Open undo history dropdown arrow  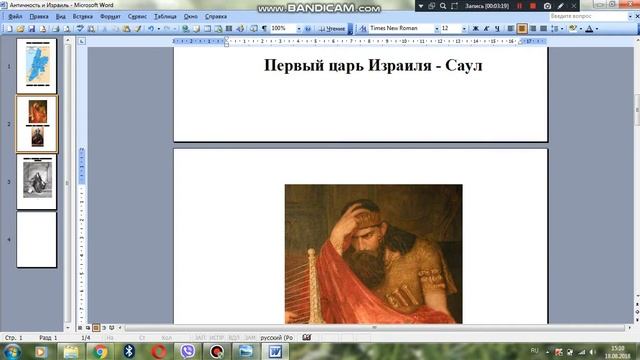(x=159, y=29)
